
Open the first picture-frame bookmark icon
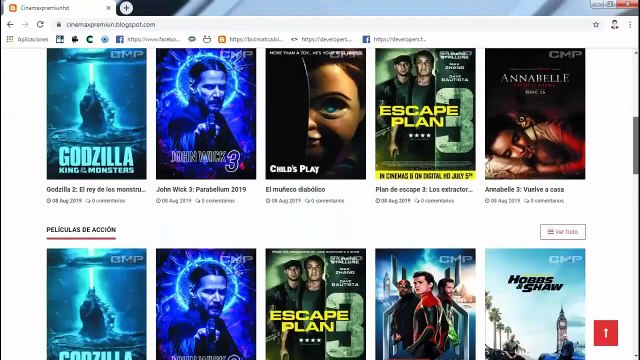click(x=60, y=39)
